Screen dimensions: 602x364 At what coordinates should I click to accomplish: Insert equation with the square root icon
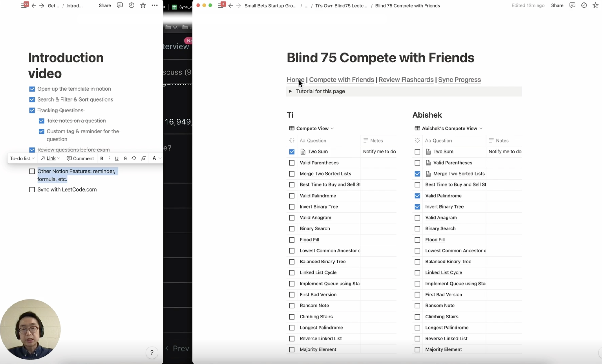pyautogui.click(x=143, y=158)
